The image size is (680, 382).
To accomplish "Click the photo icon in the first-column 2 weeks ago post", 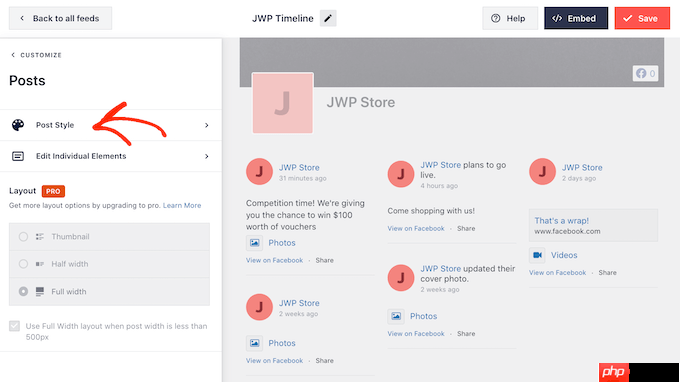I will [x=255, y=343].
